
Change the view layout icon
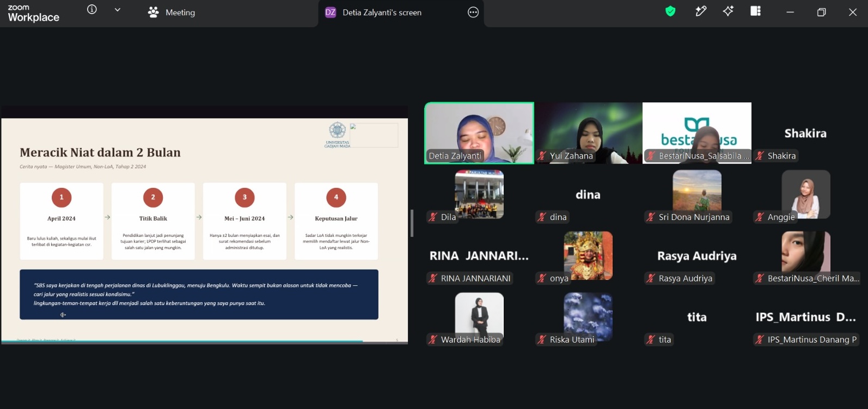(755, 11)
